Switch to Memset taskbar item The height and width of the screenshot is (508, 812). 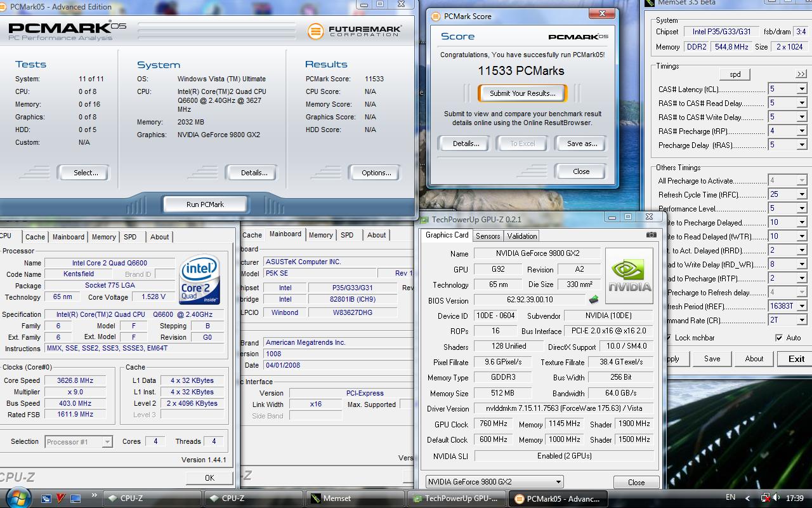(x=356, y=498)
